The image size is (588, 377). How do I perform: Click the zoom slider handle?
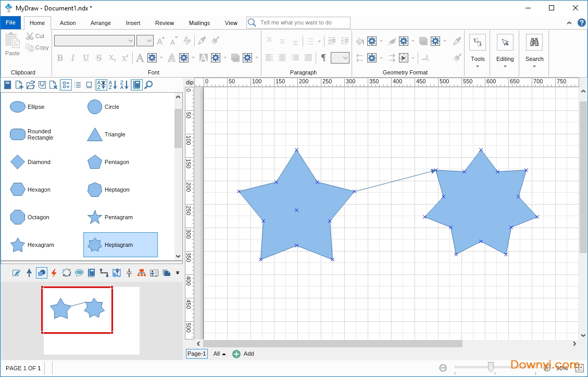click(491, 368)
